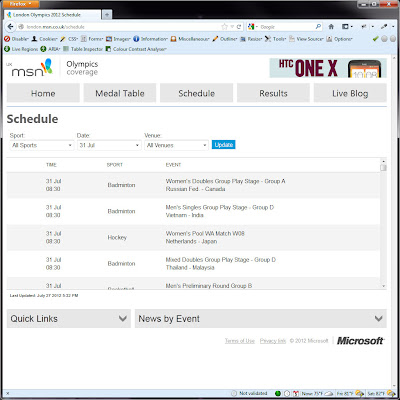Launch the Colour Contrast Analyser
The image size is (400, 400).
pos(136,49)
